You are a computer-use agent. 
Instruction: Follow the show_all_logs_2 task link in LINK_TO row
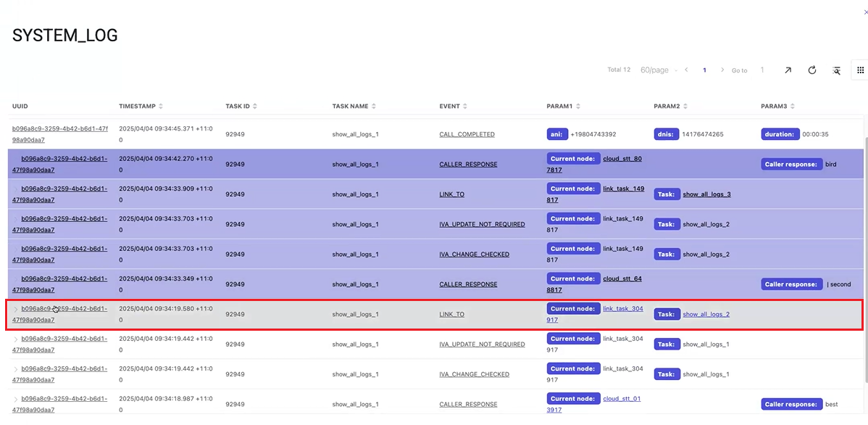tap(706, 314)
